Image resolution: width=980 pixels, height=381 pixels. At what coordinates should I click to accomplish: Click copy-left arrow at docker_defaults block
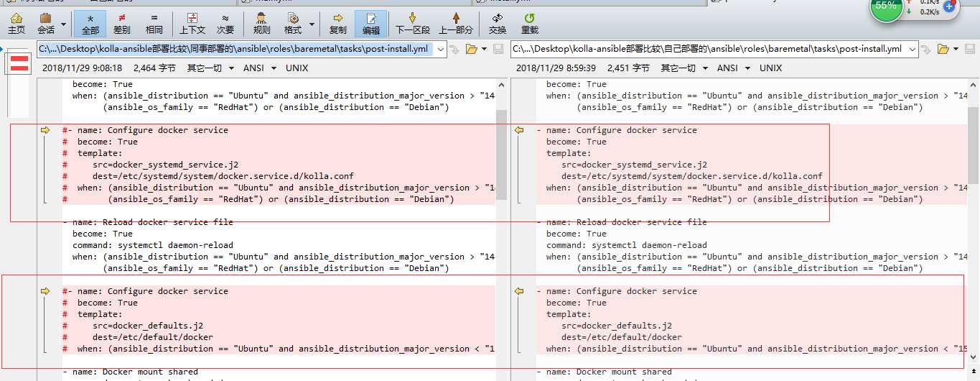pos(520,291)
